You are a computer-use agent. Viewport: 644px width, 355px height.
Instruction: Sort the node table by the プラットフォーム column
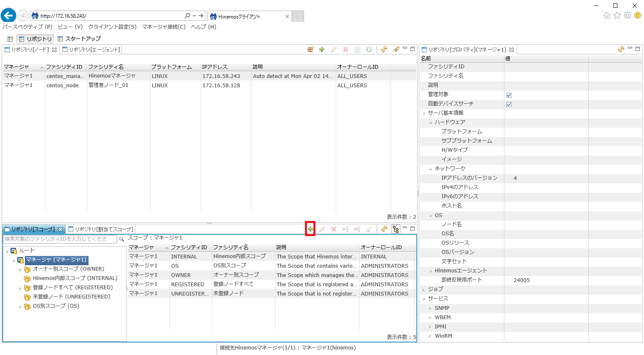(x=175, y=67)
